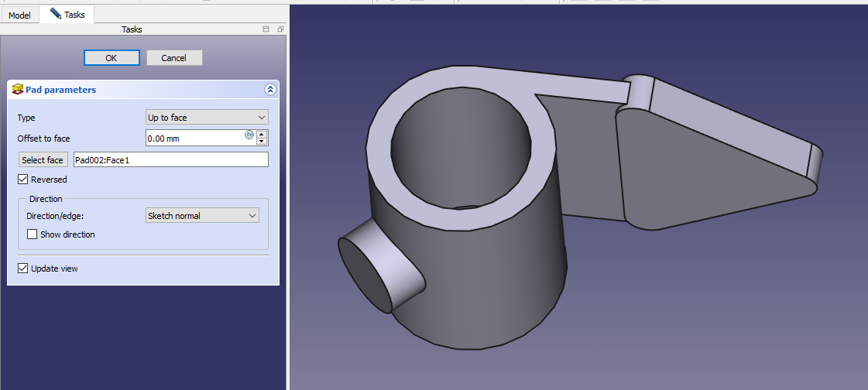Open the Direction/edge dropdown
Image resolution: width=868 pixels, height=390 pixels.
pyautogui.click(x=202, y=216)
